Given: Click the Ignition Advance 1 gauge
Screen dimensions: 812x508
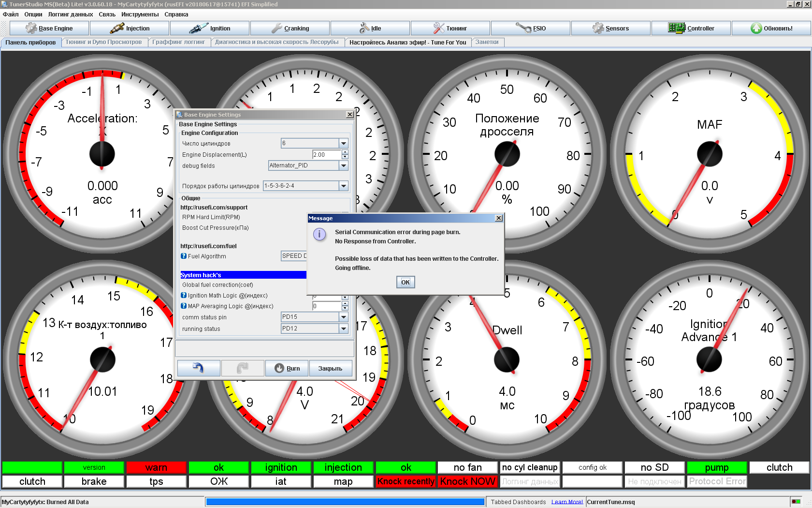Looking at the screenshot, I should 710,359.
